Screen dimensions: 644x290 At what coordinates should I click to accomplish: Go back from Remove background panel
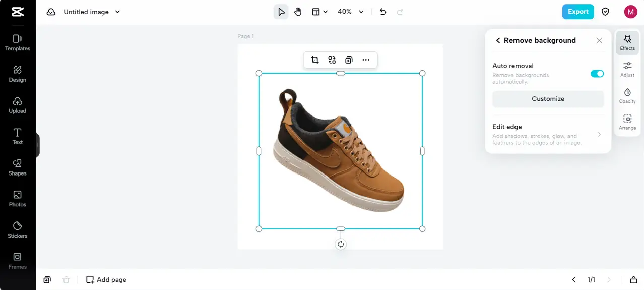click(498, 40)
